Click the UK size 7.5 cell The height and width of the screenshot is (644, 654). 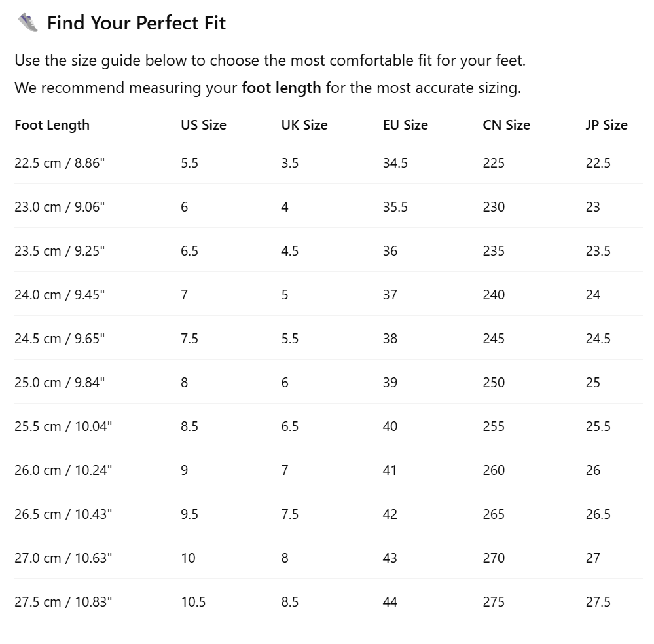(290, 514)
